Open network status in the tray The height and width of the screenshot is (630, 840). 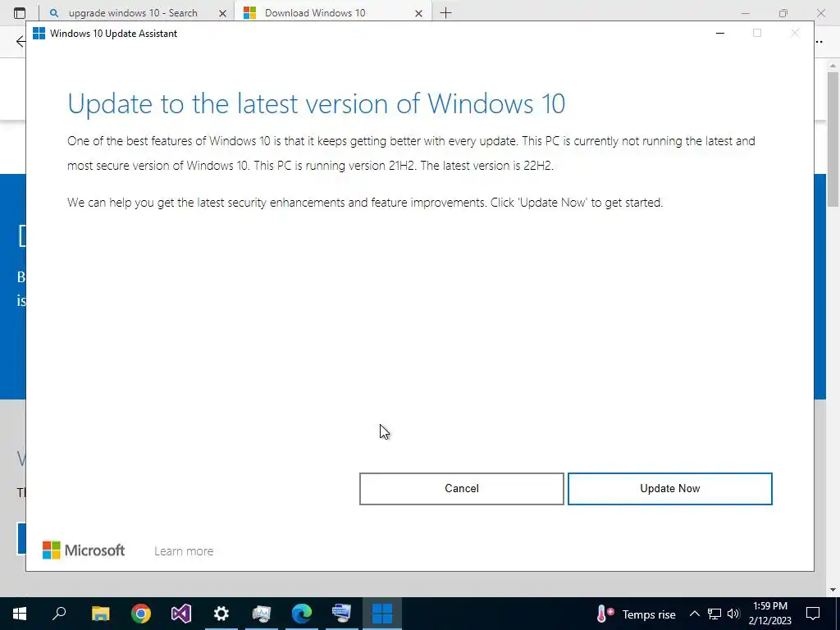714,614
